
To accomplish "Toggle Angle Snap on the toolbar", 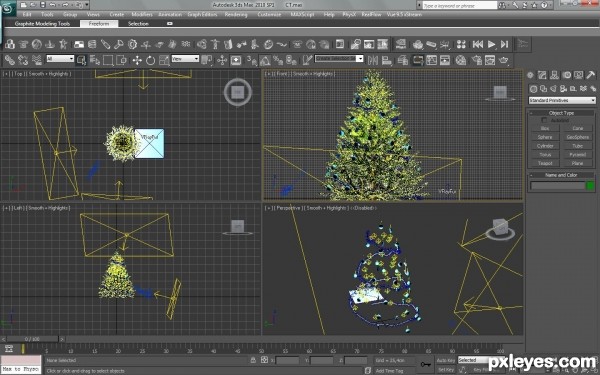I will [x=265, y=60].
